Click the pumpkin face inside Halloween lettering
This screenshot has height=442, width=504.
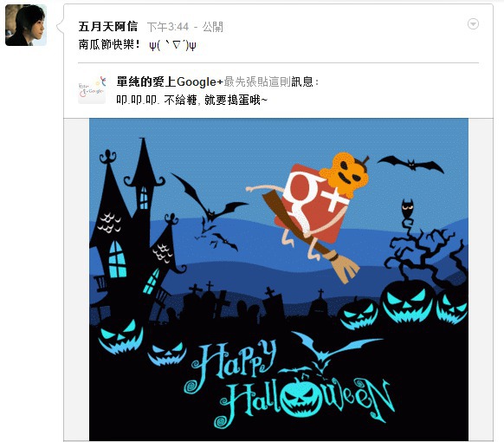tap(300, 396)
